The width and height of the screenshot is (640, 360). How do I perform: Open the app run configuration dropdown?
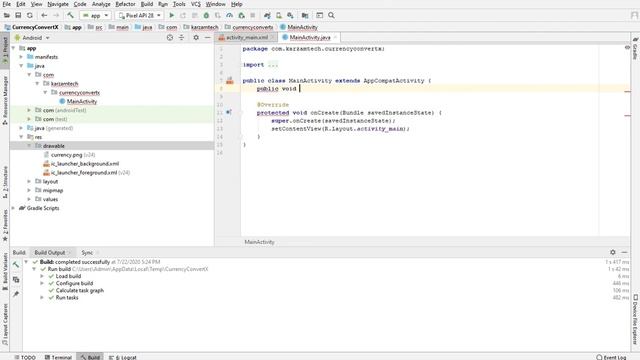pos(95,16)
